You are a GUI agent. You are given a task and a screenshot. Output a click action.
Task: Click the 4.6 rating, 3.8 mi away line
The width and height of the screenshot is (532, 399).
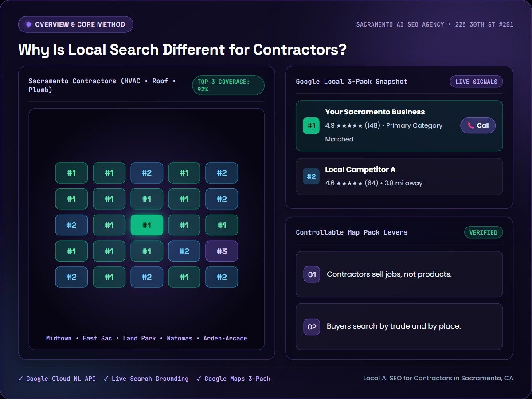coord(374,183)
